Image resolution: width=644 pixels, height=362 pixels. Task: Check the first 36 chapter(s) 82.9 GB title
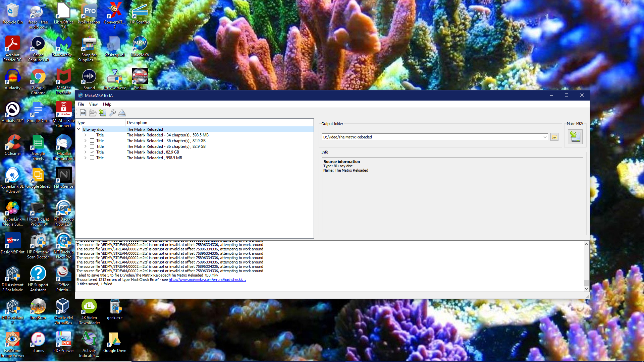coord(92,141)
